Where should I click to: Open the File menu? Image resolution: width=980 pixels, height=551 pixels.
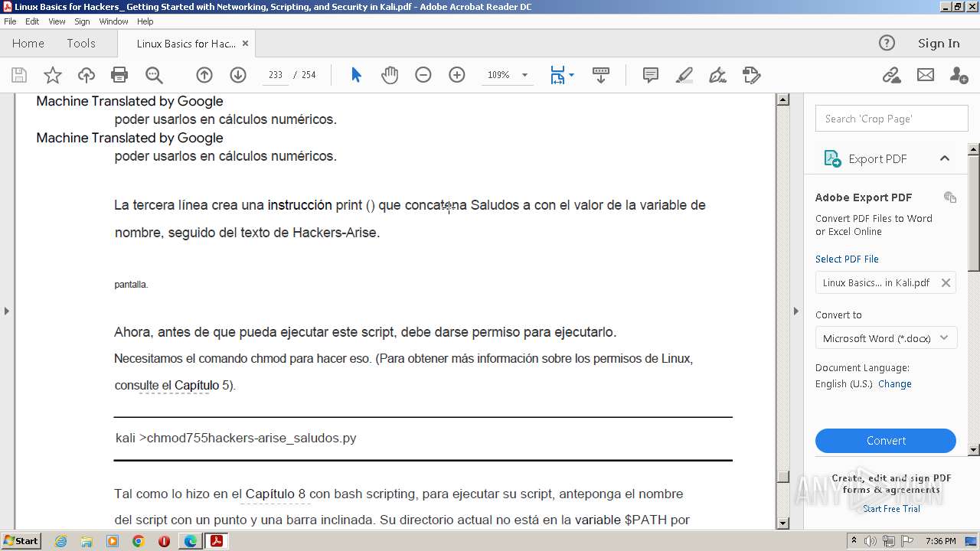click(10, 21)
